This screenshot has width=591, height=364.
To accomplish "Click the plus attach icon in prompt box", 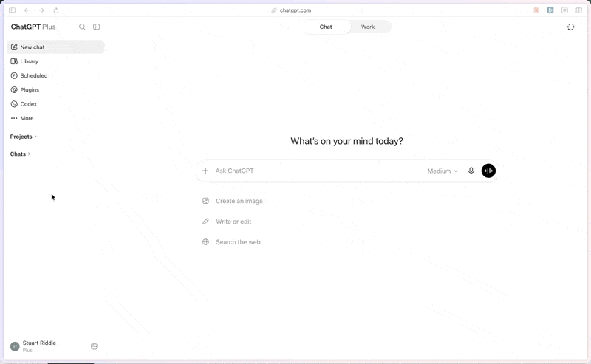I will point(205,171).
